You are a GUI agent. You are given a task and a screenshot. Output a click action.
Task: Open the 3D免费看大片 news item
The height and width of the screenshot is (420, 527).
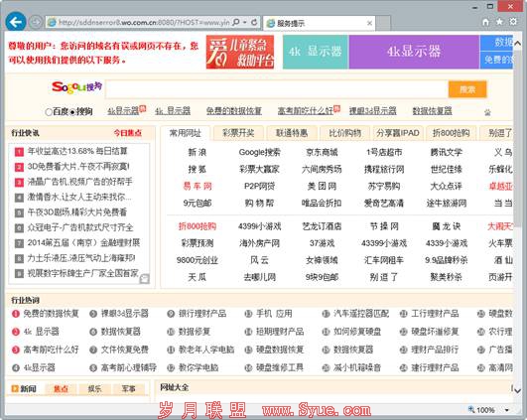tap(78, 167)
